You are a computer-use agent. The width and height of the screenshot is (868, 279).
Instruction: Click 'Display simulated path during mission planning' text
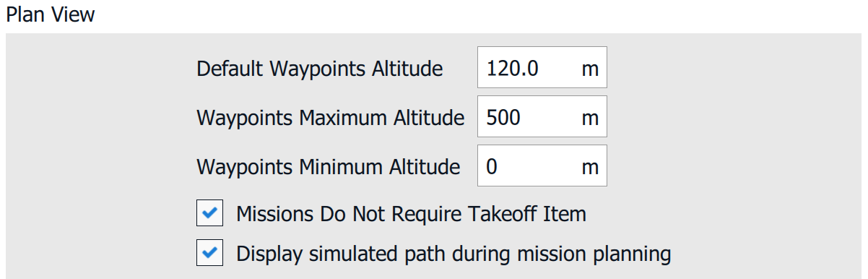(x=454, y=254)
